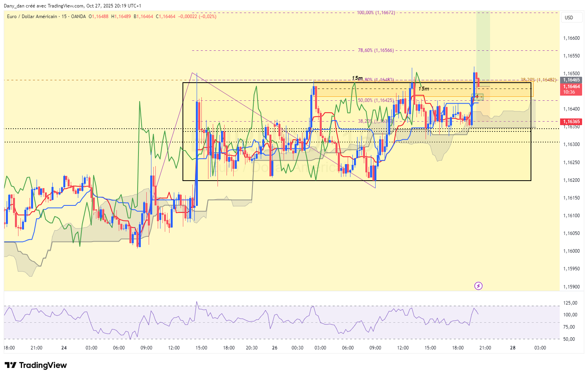Click the 1,16150 price axis value
The image size is (588, 377).
pyautogui.click(x=571, y=198)
